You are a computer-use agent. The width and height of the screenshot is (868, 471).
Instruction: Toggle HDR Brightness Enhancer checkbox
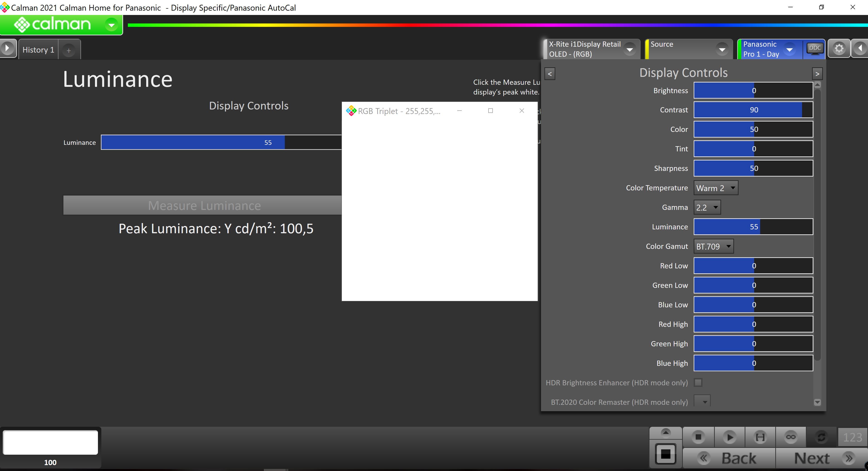tap(698, 383)
